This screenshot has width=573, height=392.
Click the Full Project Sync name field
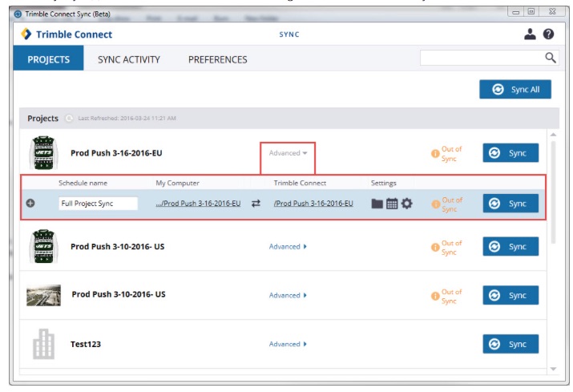point(99,204)
